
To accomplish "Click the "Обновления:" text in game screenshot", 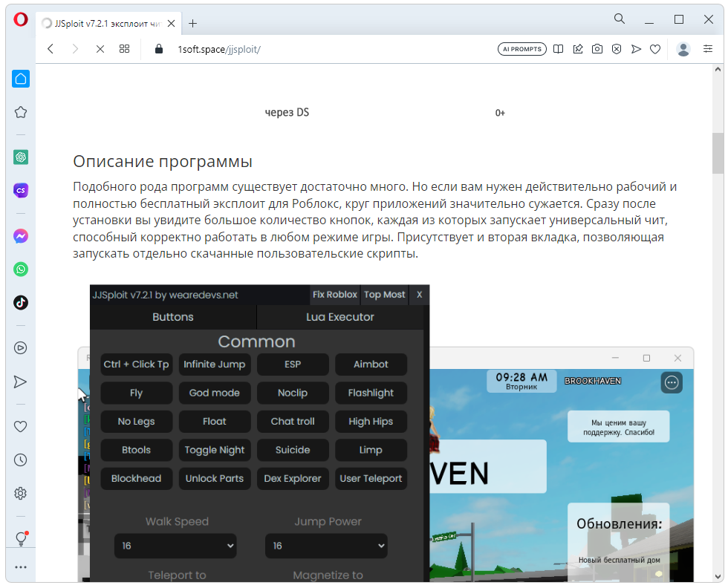I will tap(620, 524).
